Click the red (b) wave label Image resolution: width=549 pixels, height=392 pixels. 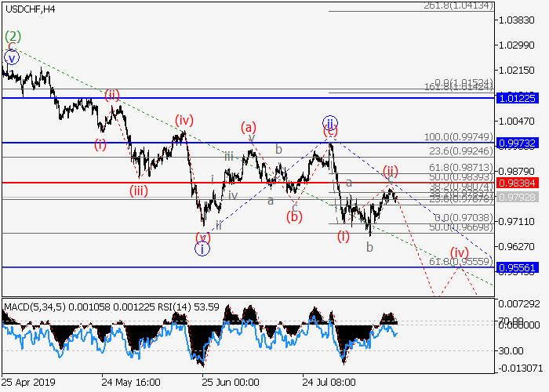[x=294, y=216]
